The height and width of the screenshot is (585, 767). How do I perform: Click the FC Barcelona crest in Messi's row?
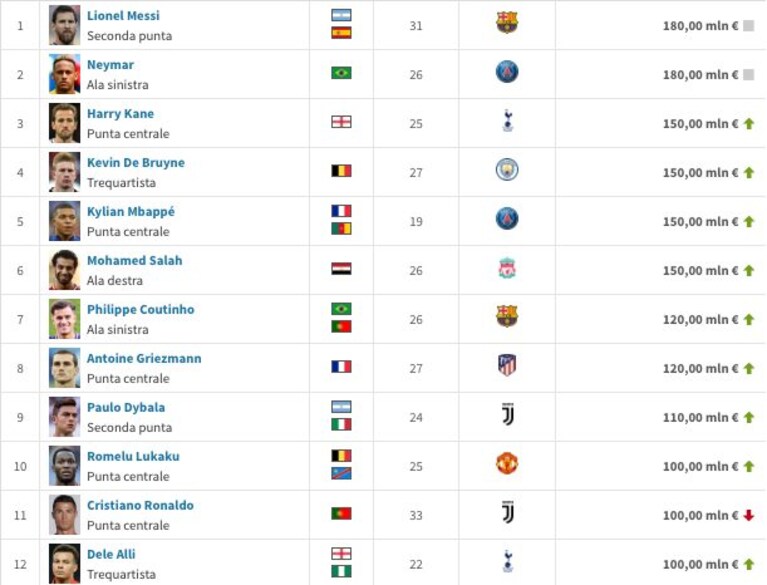[507, 22]
